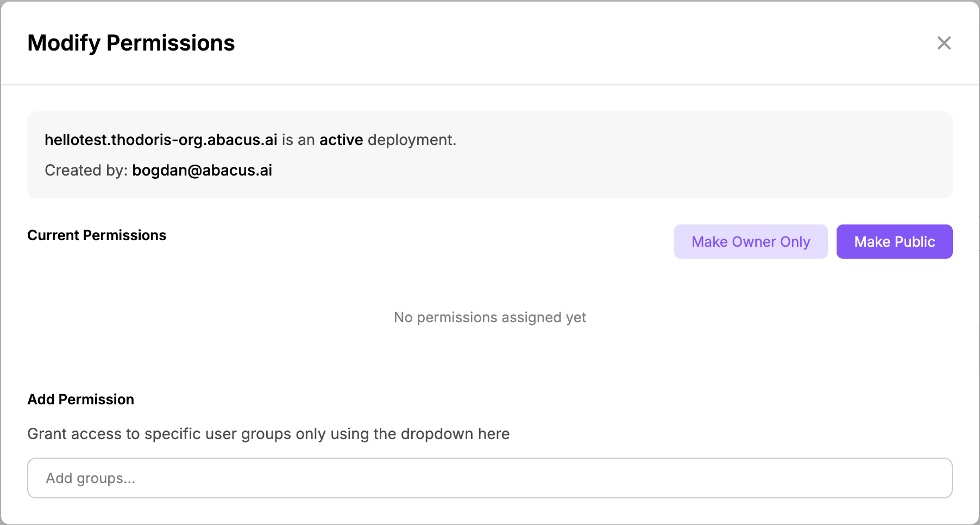Viewport: 980px width, 525px height.
Task: Select the hellotest.thodoris-org.abacus.ai deployment name
Action: click(161, 140)
